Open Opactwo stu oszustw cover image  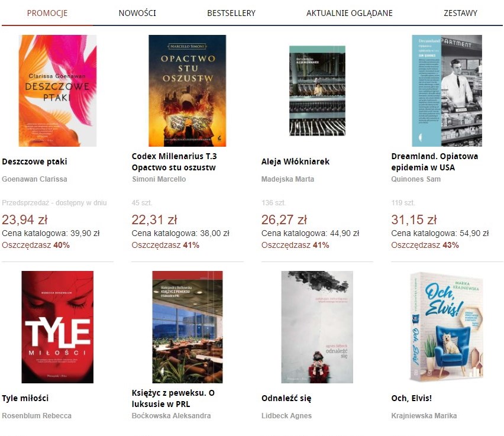(x=188, y=91)
